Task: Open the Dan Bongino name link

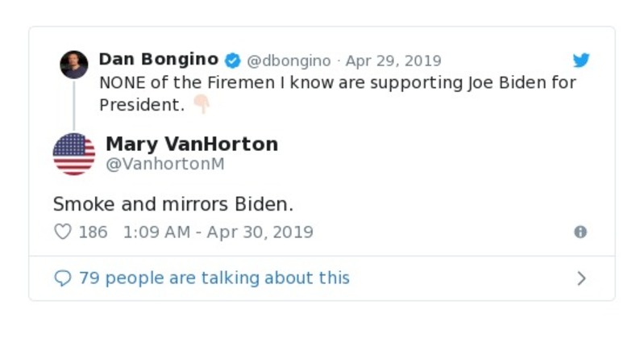Action: [158, 60]
